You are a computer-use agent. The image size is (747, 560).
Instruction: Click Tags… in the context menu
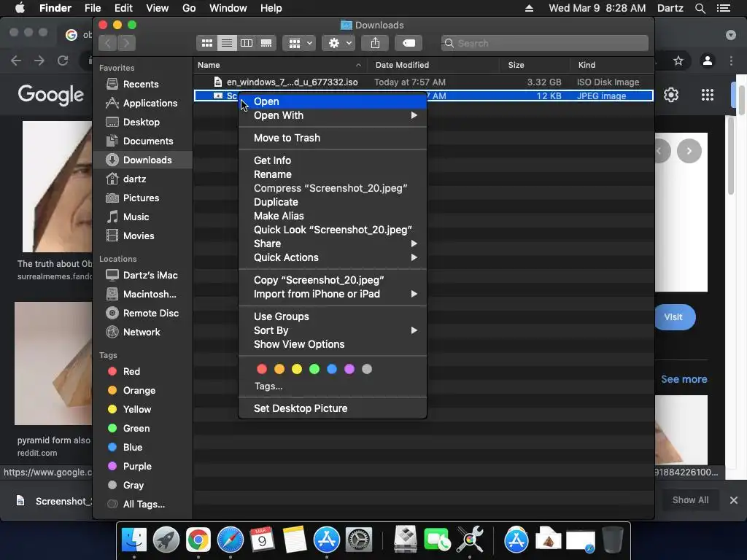[268, 386]
